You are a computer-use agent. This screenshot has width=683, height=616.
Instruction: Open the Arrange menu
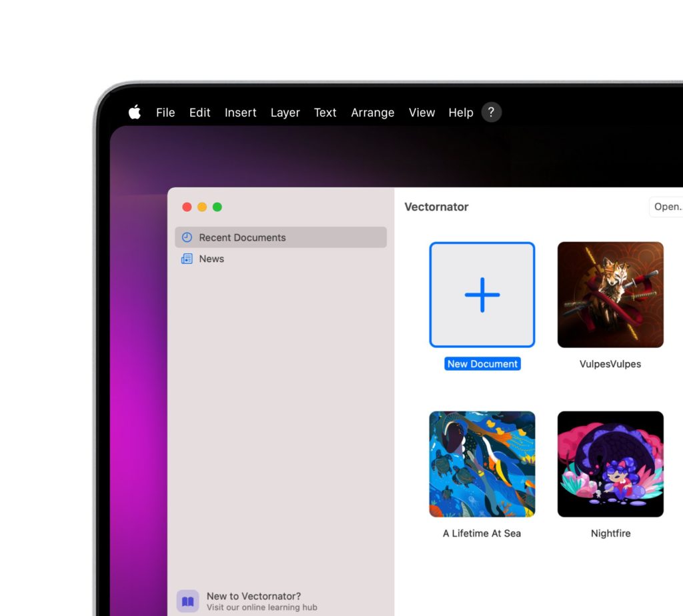tap(372, 113)
